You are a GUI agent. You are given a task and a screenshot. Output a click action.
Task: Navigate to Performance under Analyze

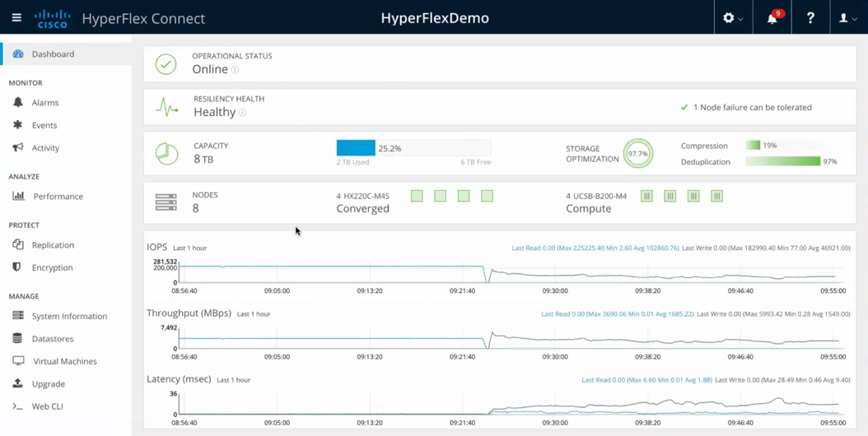[x=58, y=197]
